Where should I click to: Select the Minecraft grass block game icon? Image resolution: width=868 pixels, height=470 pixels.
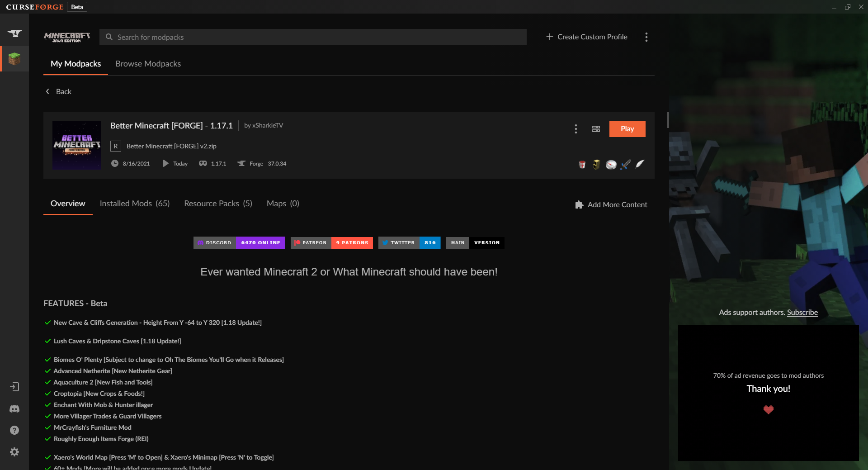(x=14, y=59)
